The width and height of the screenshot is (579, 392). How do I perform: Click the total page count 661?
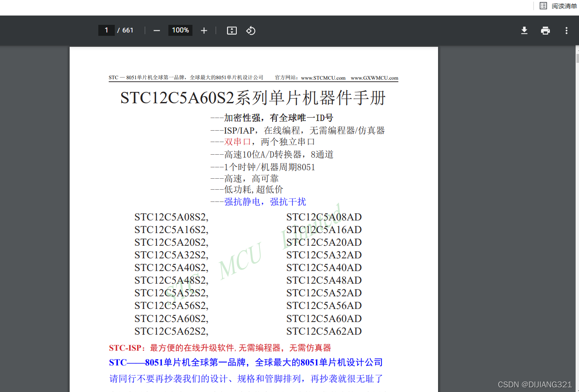(x=128, y=30)
